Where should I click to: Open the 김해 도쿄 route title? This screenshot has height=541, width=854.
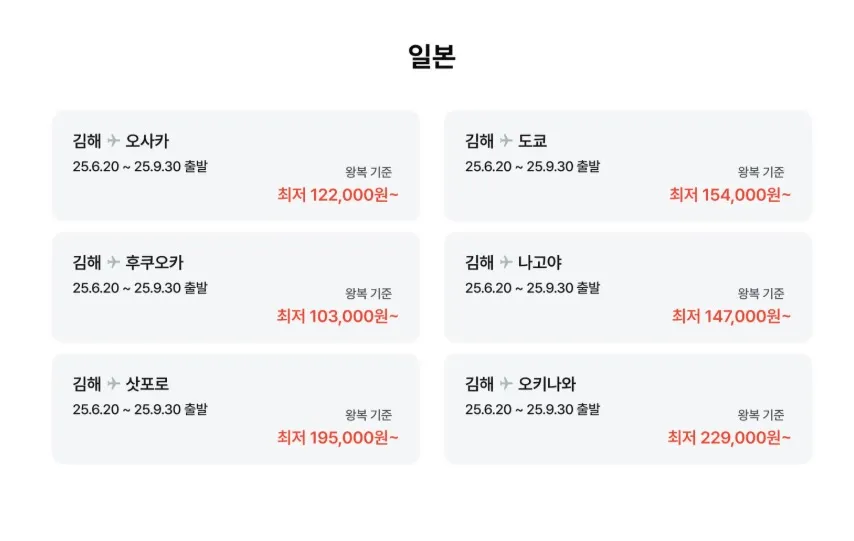(506, 141)
